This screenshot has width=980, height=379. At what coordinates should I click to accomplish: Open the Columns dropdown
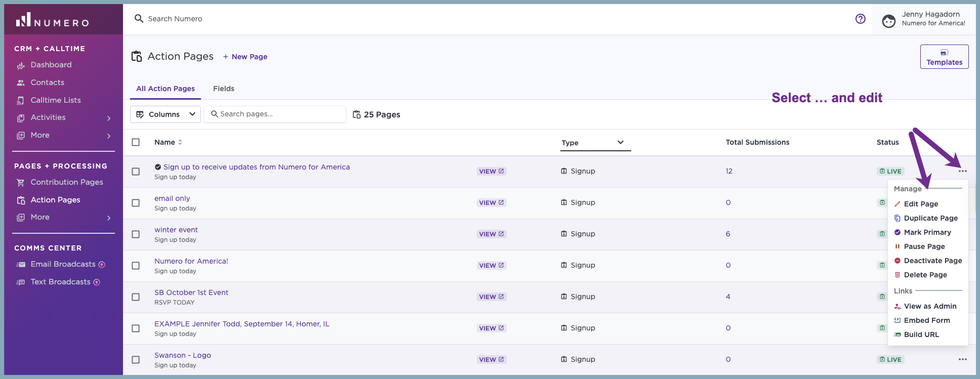point(166,114)
